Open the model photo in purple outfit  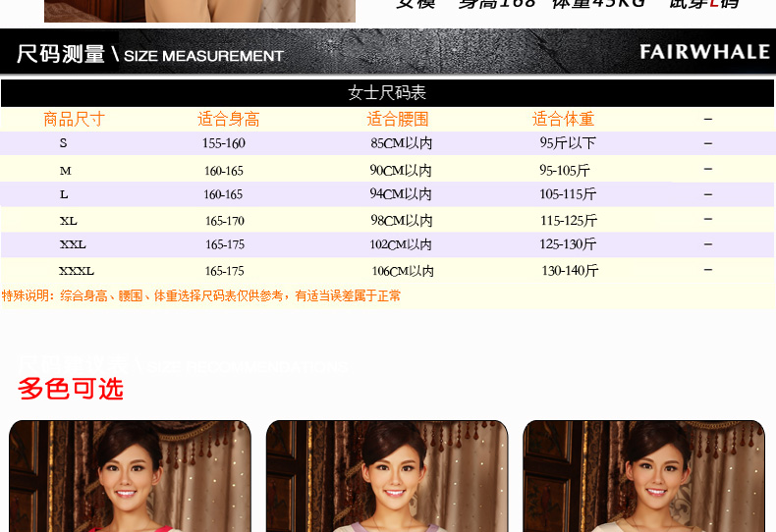(x=387, y=476)
